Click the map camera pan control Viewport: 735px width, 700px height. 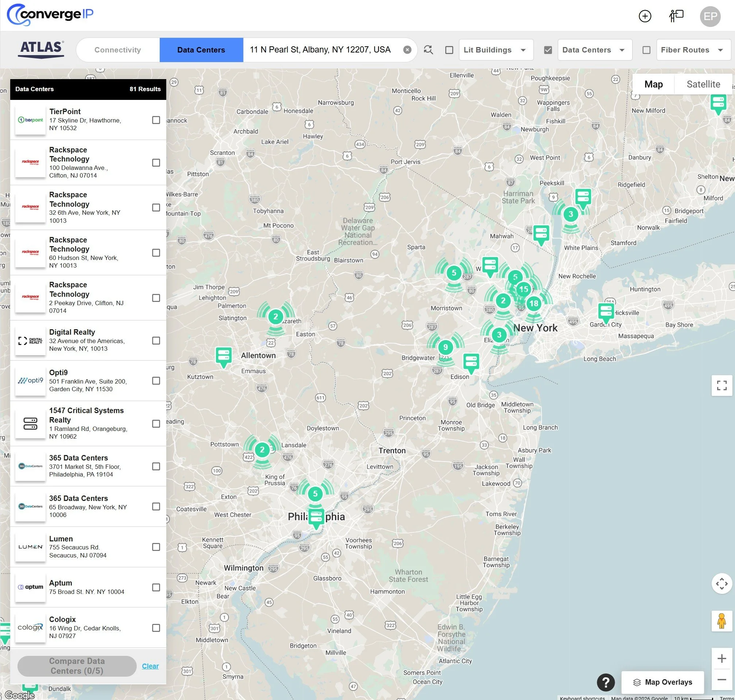[x=722, y=584]
